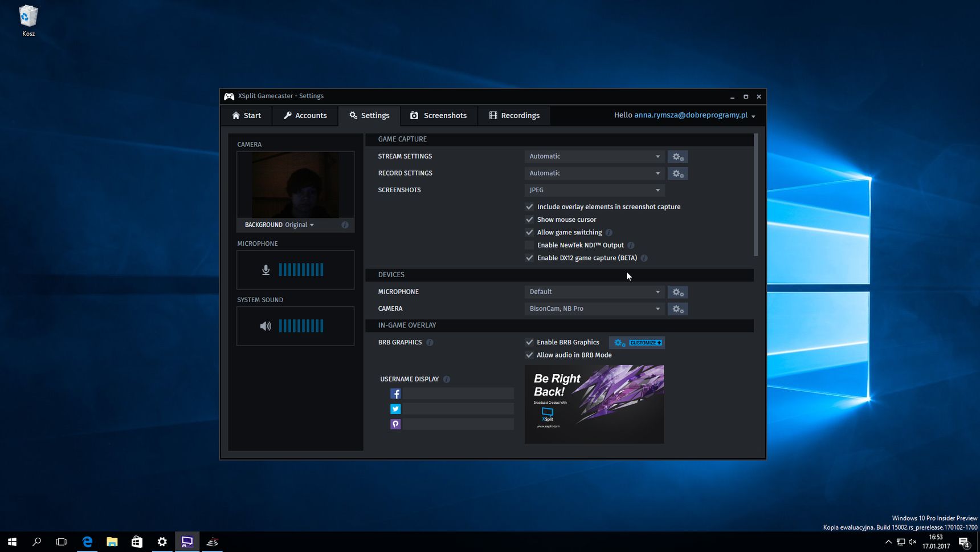
Task: Open Action Center notifications icon
Action: [964, 542]
